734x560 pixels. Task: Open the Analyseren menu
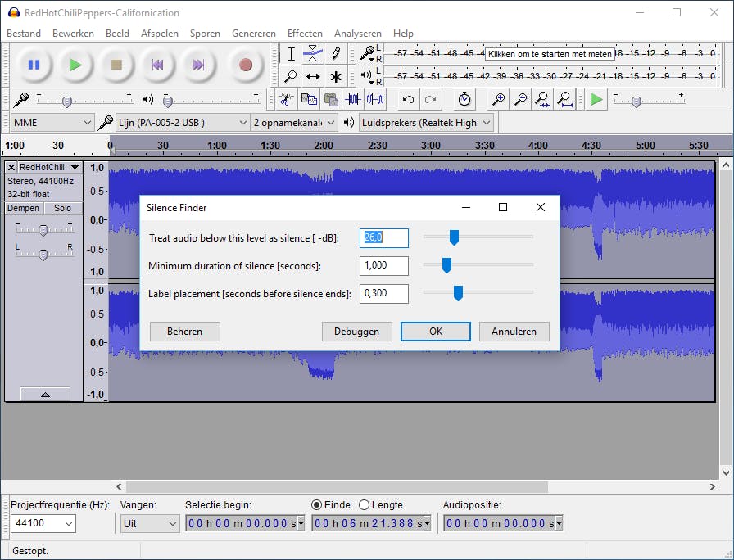[x=358, y=34]
